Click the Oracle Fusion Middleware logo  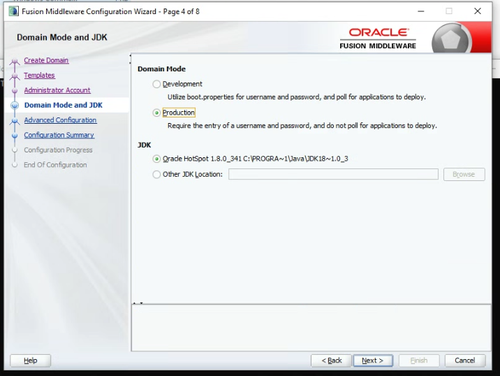coord(378,39)
